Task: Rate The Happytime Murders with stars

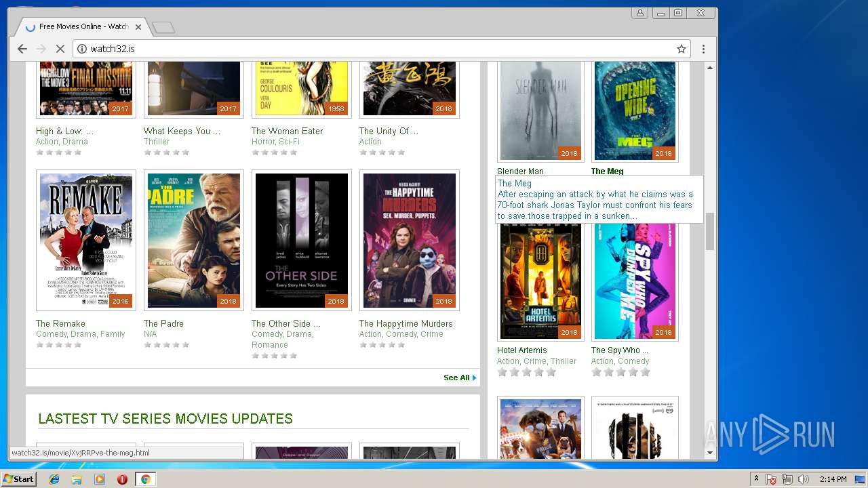Action: [382, 345]
